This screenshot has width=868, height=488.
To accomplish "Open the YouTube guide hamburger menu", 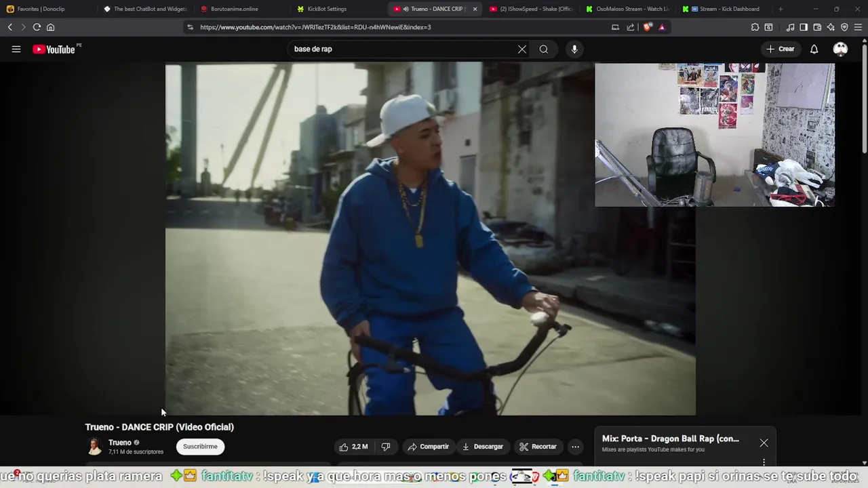I will point(16,49).
